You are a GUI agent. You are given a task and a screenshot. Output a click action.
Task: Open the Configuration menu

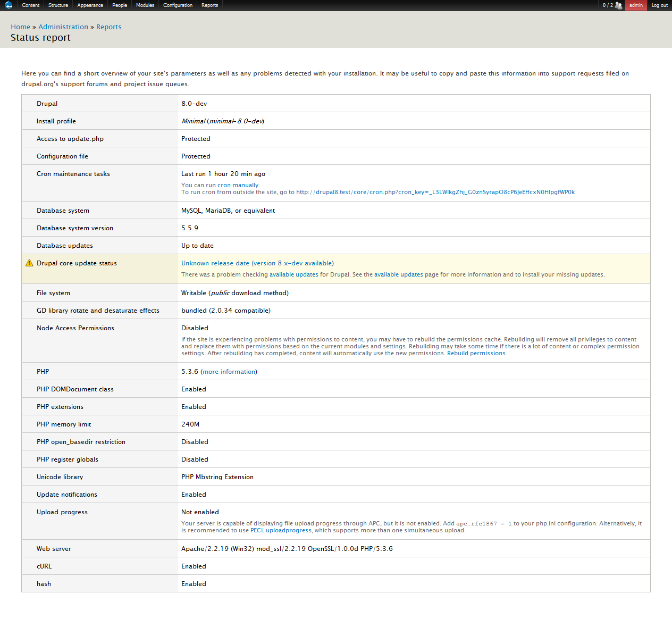click(x=178, y=5)
